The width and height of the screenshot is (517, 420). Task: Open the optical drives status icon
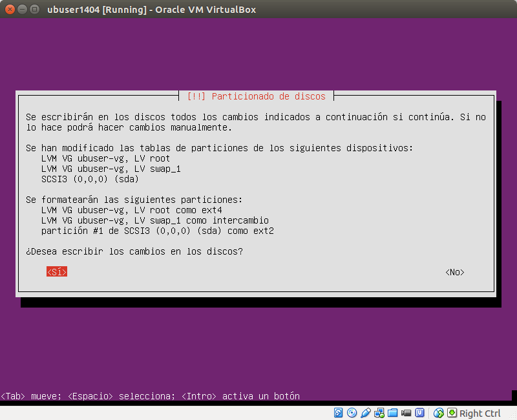pyautogui.click(x=351, y=413)
